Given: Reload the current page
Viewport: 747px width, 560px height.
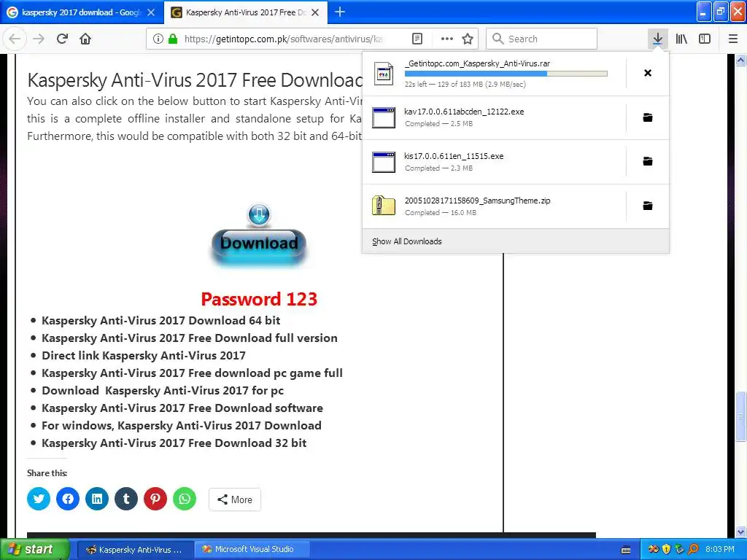Looking at the screenshot, I should coord(62,39).
